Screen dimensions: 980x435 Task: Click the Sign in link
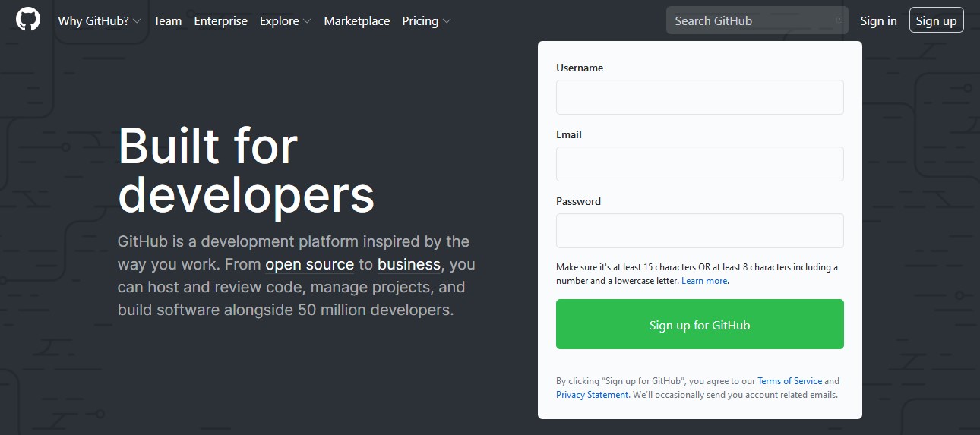878,21
